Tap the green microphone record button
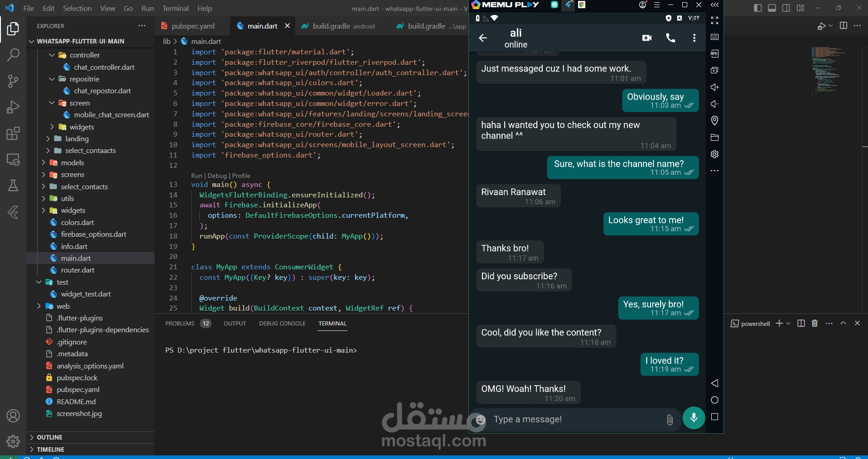868x459 pixels. 694,418
